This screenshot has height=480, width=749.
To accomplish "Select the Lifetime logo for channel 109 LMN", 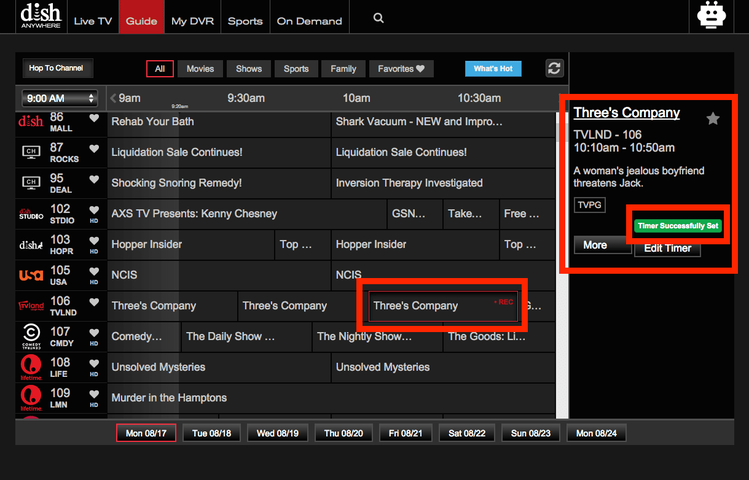I will 31,398.
